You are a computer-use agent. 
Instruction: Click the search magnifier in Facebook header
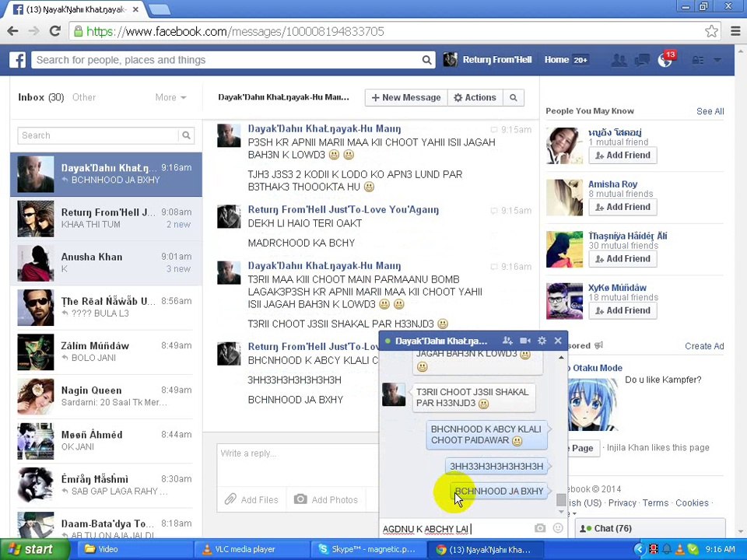(426, 60)
